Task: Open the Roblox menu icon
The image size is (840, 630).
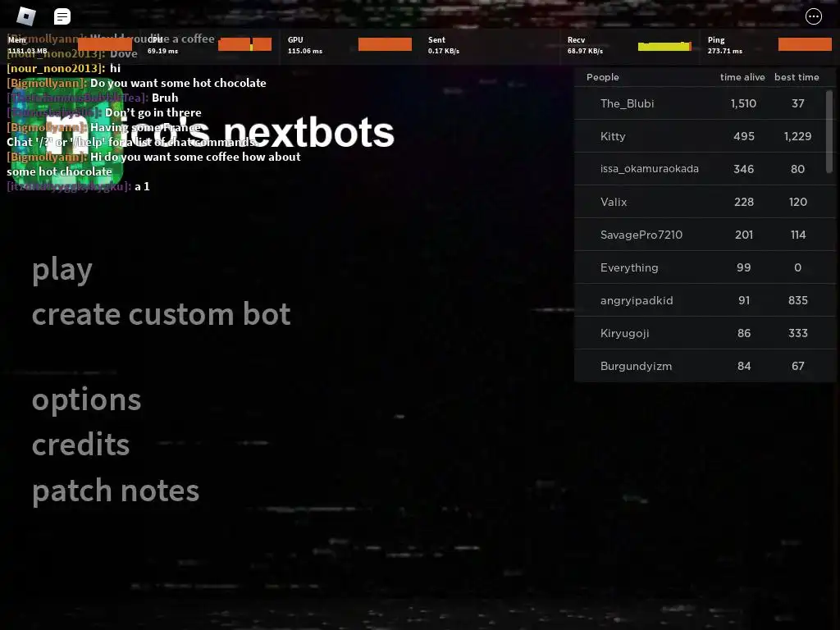Action: 25,16
